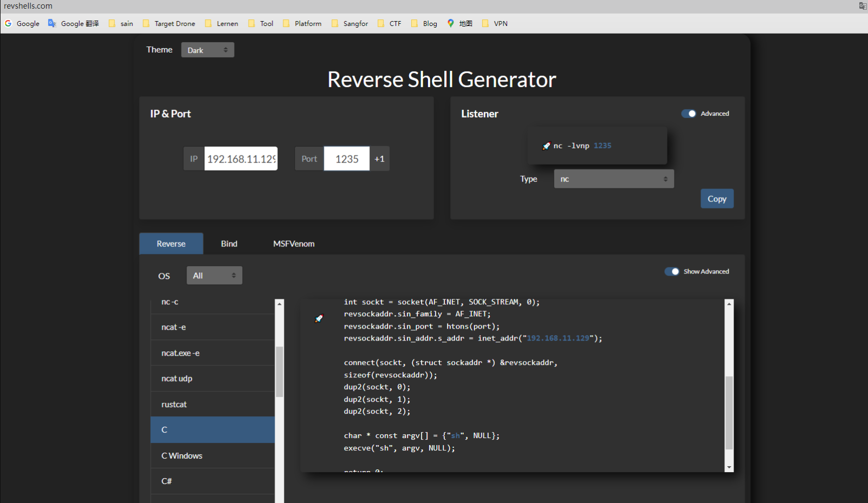Click the execve("sh", argv, NULL); code line
This screenshot has width=868, height=503.
[399, 448]
